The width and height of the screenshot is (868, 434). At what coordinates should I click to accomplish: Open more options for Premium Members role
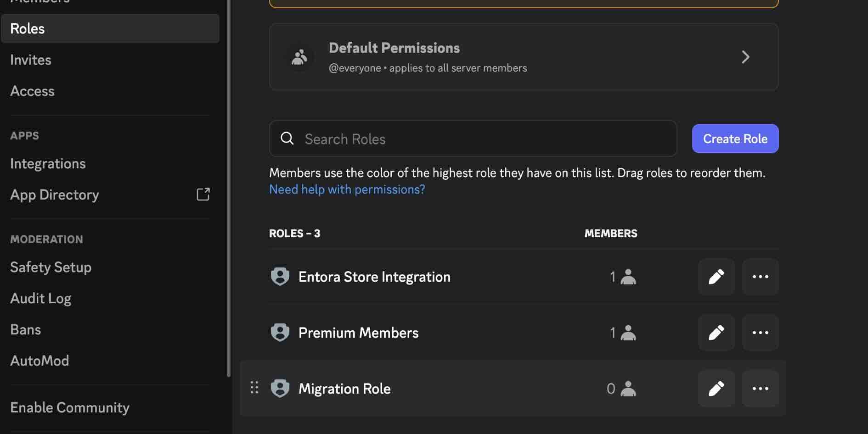point(760,332)
